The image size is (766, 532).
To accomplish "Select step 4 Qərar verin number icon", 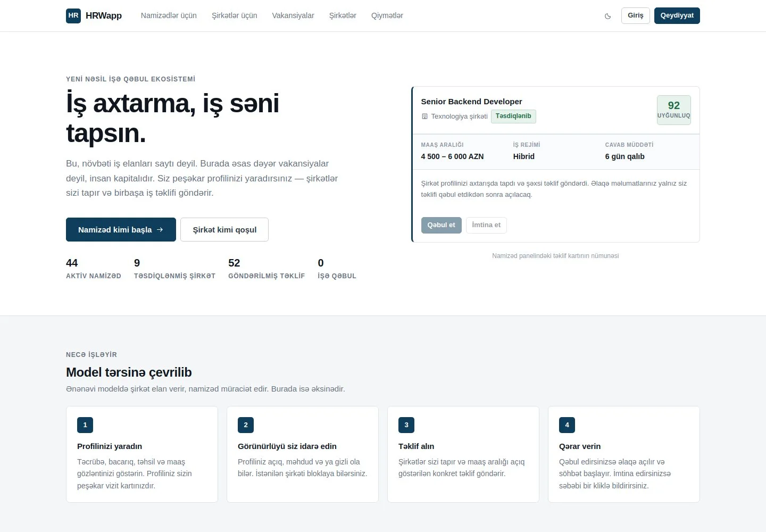I will coord(567,425).
